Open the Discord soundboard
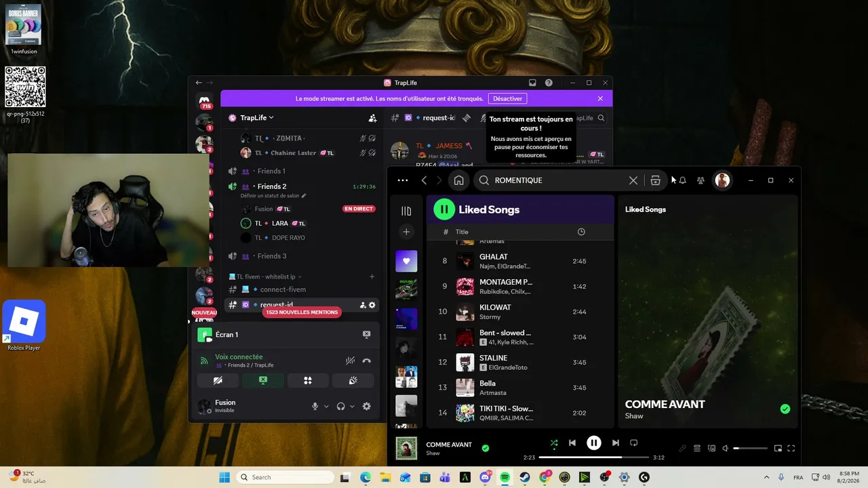Image resolution: width=868 pixels, height=488 pixels. [x=353, y=380]
